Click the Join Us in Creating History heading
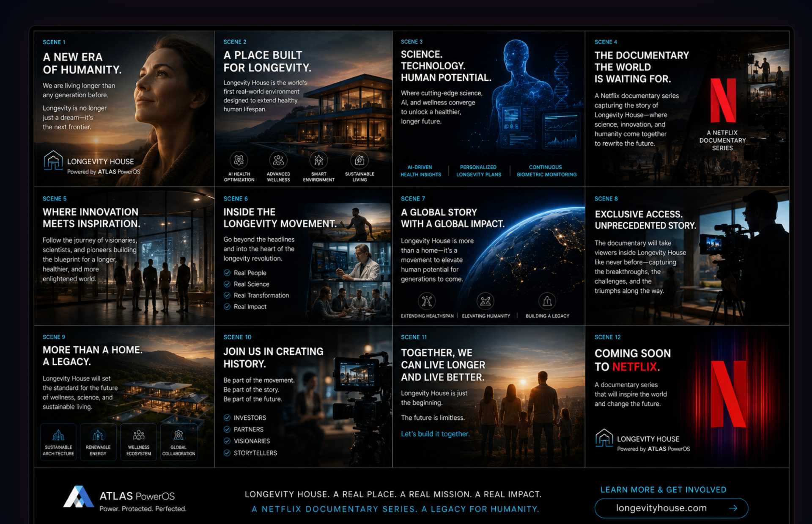The image size is (812, 524). [273, 358]
